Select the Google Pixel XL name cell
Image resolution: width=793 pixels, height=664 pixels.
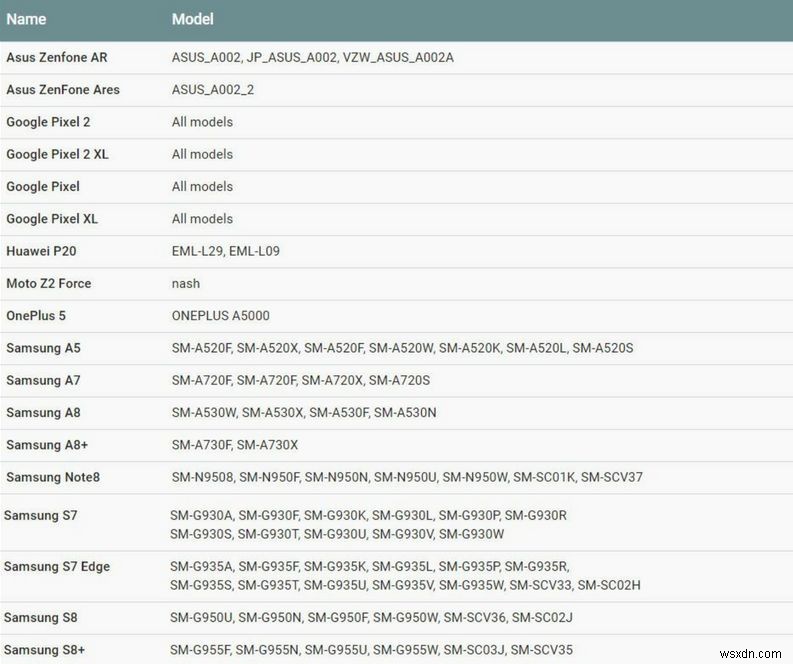(x=52, y=219)
